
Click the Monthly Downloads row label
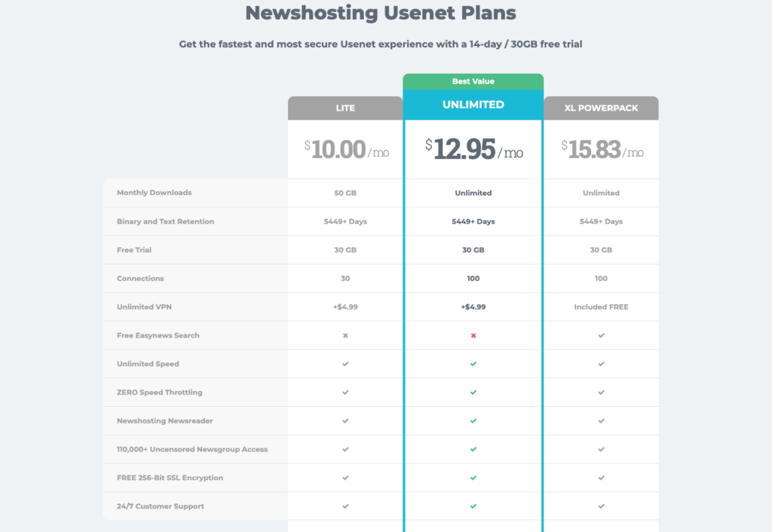[154, 193]
